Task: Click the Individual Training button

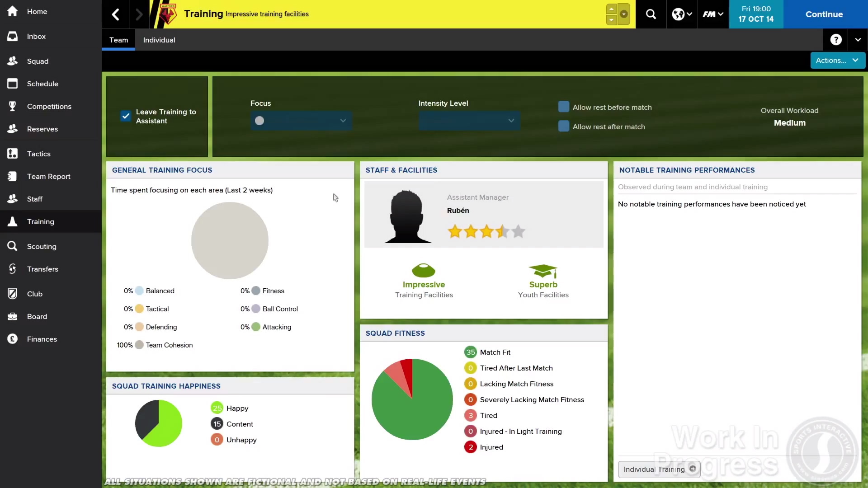Action: (x=659, y=469)
